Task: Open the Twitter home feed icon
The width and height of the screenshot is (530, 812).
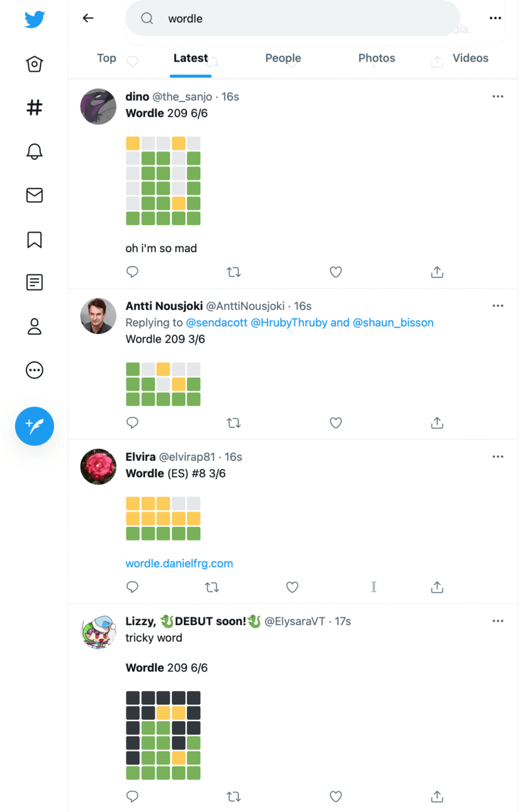Action: click(x=34, y=64)
